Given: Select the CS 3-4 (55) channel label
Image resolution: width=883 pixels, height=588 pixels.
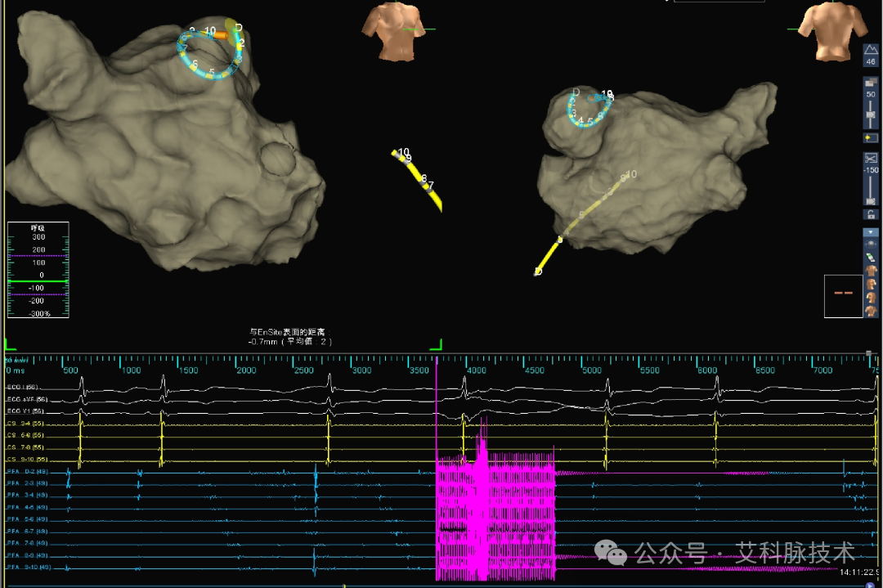Looking at the screenshot, I should click(x=25, y=424).
